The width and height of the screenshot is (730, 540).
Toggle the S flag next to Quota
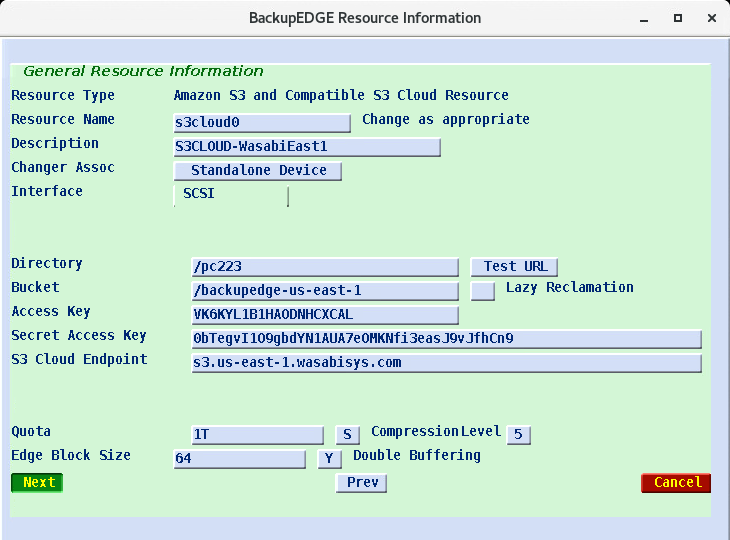point(348,435)
